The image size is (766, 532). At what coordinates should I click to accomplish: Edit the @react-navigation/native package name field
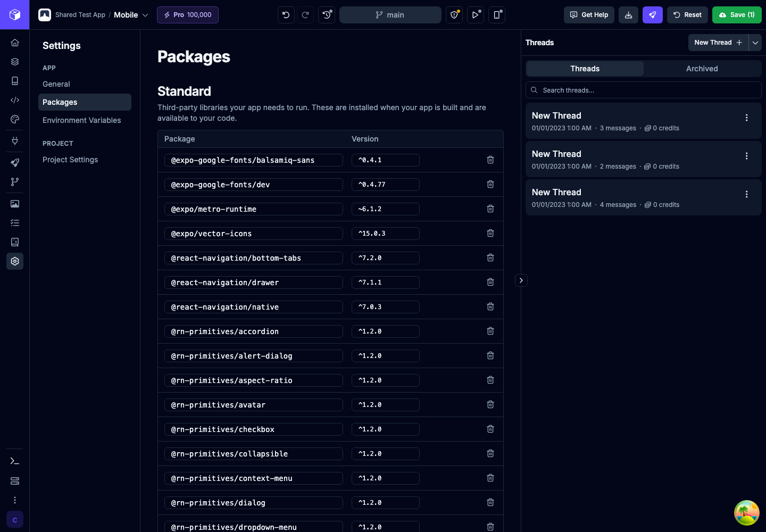[x=254, y=307]
